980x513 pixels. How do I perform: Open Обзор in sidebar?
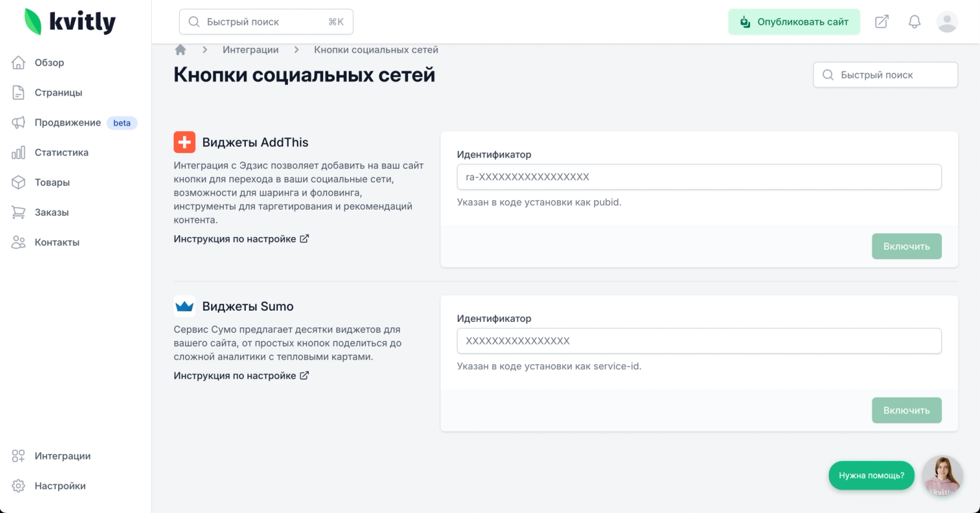coord(49,63)
